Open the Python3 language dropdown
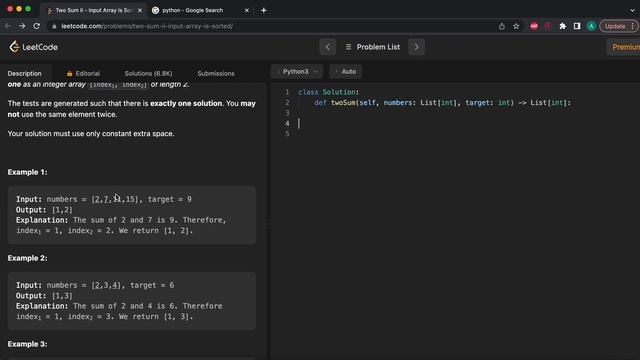The image size is (640, 360). pyautogui.click(x=297, y=71)
